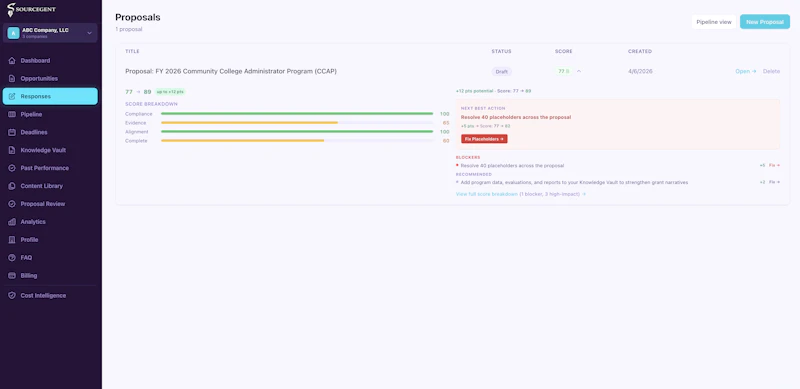Click the Analytics bar chart icon
Screen dimensions: 800x389
pyautogui.click(x=12, y=222)
